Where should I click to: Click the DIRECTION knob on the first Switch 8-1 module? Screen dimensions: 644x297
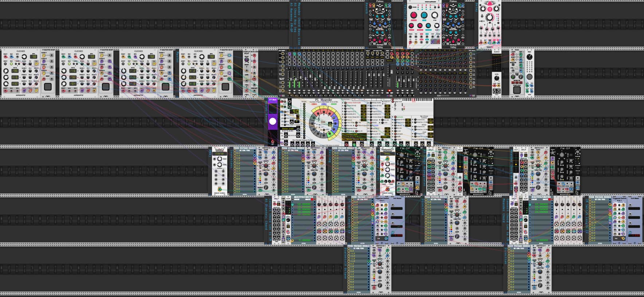(x=265, y=174)
